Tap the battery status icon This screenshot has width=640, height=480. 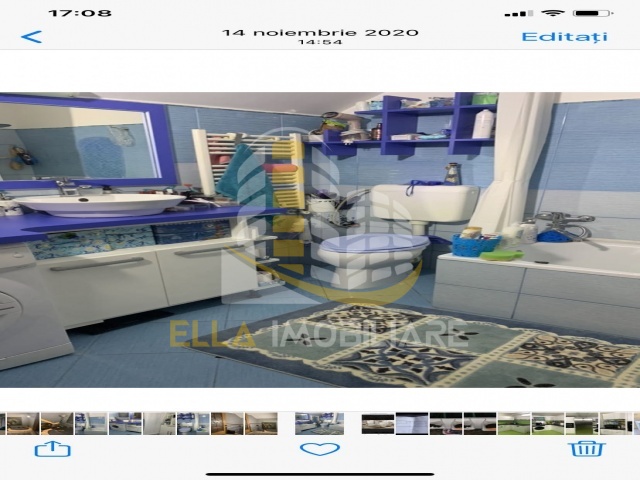[x=593, y=13]
